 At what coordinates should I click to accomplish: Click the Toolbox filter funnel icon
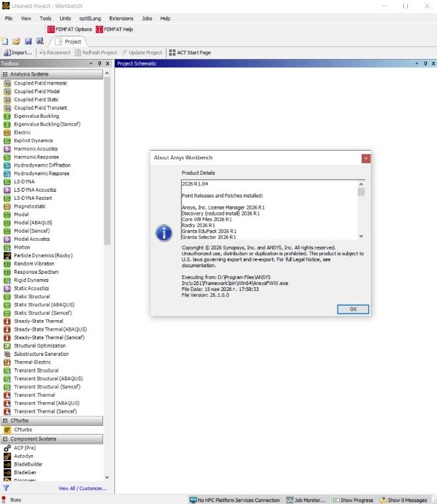[x=6, y=488]
